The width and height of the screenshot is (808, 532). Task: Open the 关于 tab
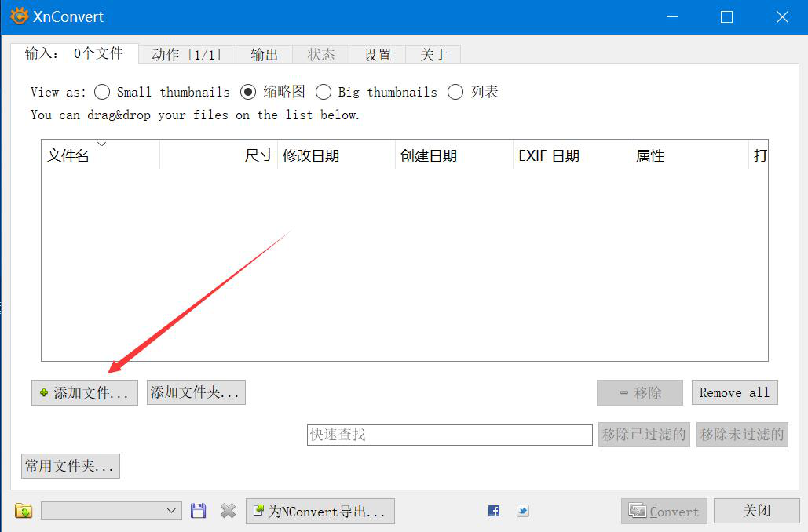click(x=433, y=54)
